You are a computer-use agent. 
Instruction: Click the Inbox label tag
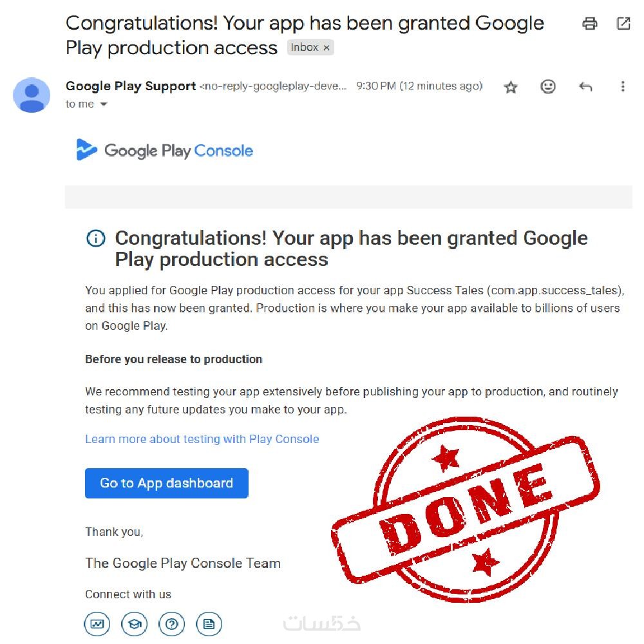[x=304, y=48]
